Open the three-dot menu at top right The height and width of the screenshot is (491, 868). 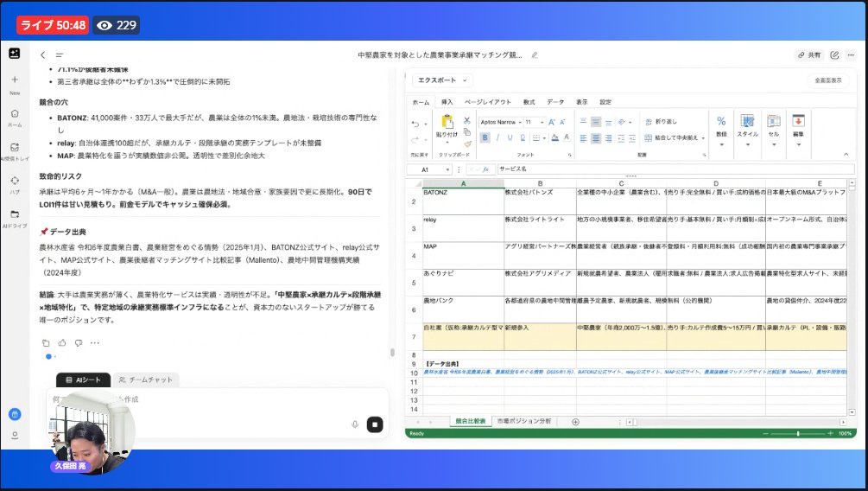(x=851, y=54)
